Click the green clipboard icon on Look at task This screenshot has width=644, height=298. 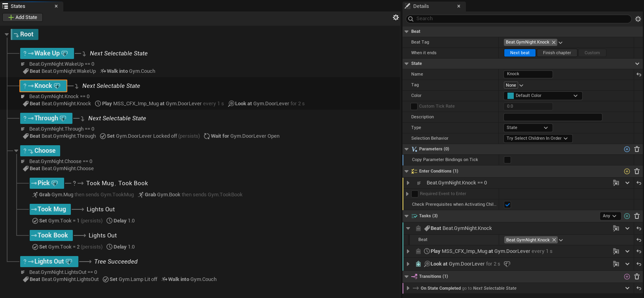pos(418,264)
